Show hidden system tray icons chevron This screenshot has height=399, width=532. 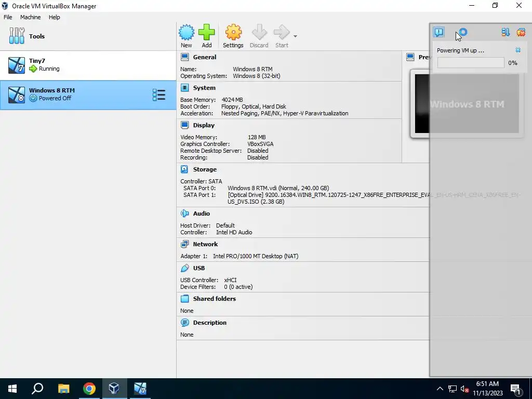pyautogui.click(x=440, y=389)
